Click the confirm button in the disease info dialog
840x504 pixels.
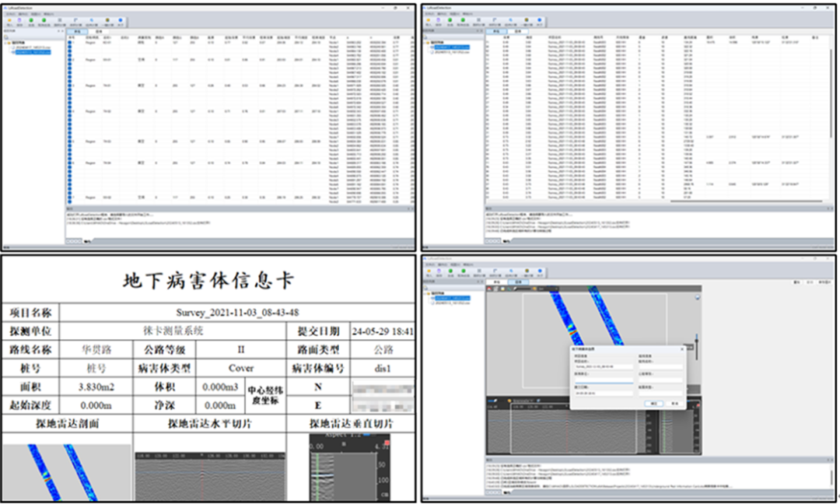coord(655,404)
